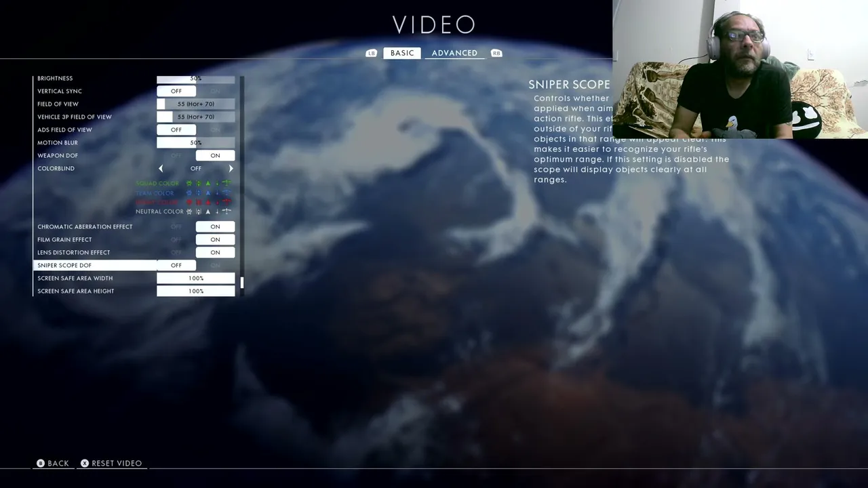Toggle the Weapon DOF switch
The height and width of the screenshot is (488, 868).
(196, 155)
